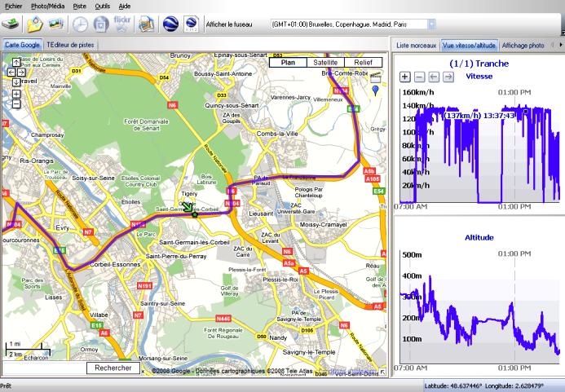This screenshot has width=565, height=392.
Task: Click the clapperboard icon below Relief button
Action: pyautogui.click(x=376, y=77)
